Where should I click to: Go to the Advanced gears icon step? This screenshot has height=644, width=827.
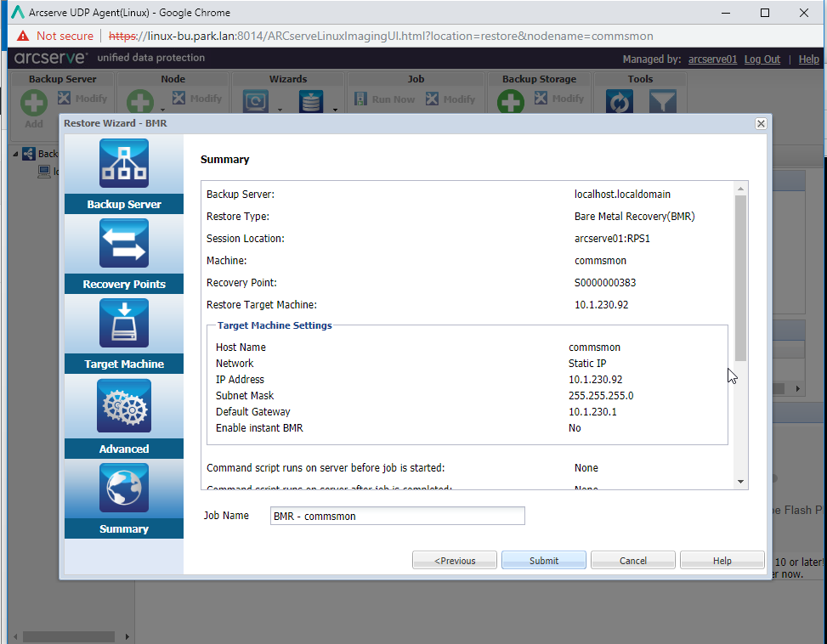(x=124, y=406)
